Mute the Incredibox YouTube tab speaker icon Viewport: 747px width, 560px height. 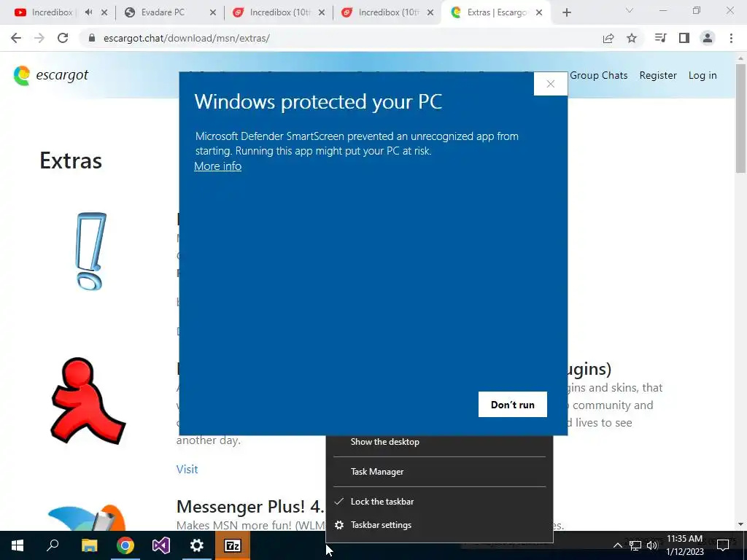click(x=88, y=12)
